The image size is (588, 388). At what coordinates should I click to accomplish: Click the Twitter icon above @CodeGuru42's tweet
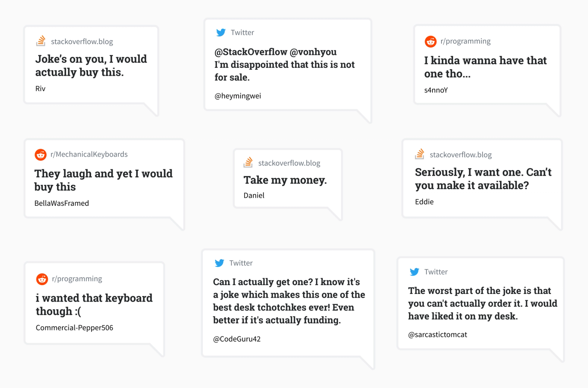[220, 263]
